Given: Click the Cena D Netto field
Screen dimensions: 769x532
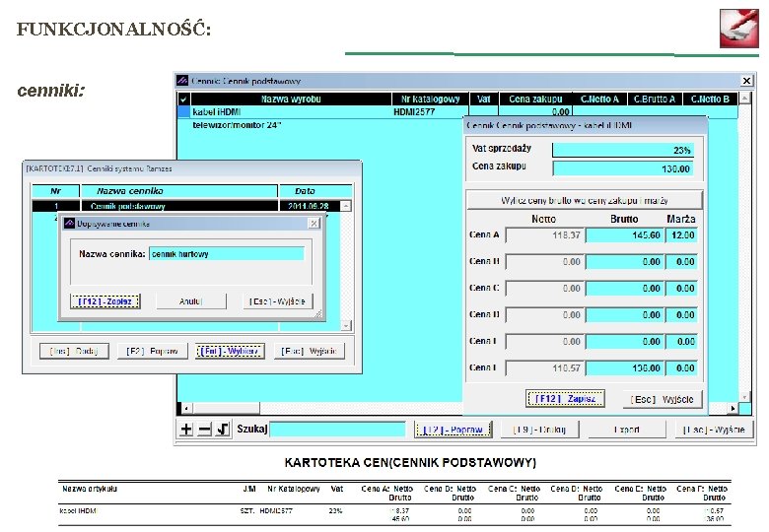Looking at the screenshot, I should (x=545, y=314).
